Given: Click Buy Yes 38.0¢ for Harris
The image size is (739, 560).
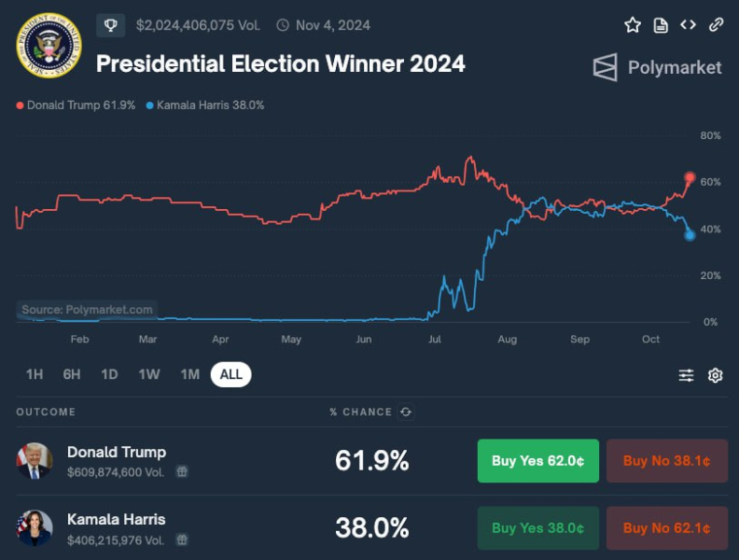Looking at the screenshot, I should 538,528.
